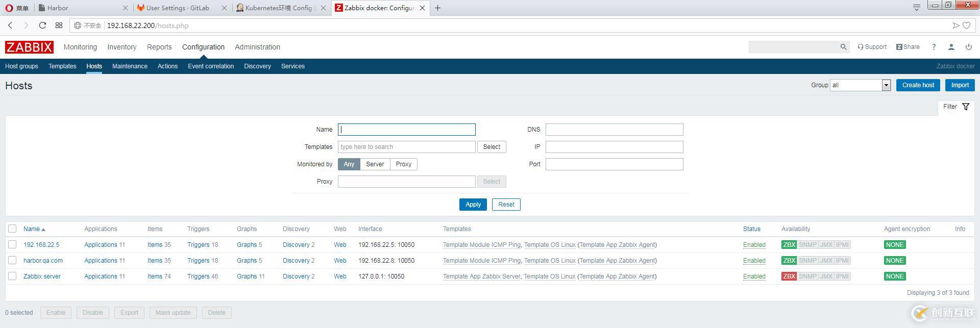Open Items for 192.168.22.5
This screenshot has height=328, width=980.
coord(155,245)
